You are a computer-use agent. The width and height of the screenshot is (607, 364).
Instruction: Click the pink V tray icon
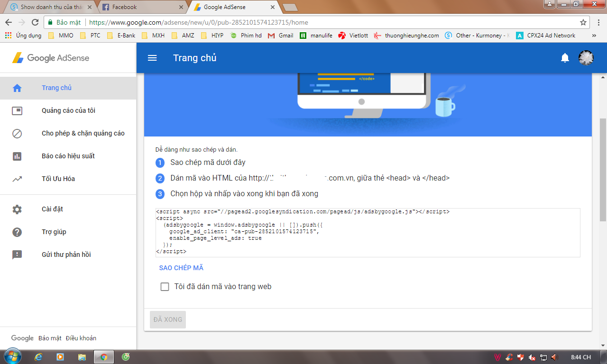click(x=498, y=357)
